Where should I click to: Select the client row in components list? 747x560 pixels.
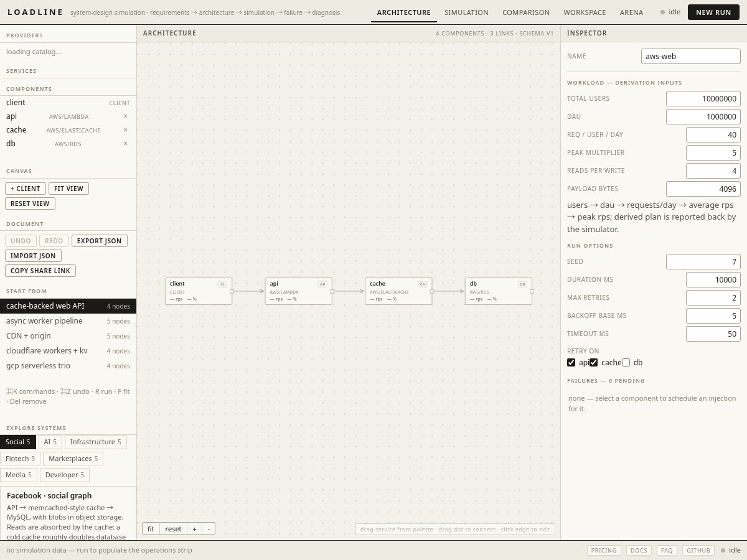[68, 103]
